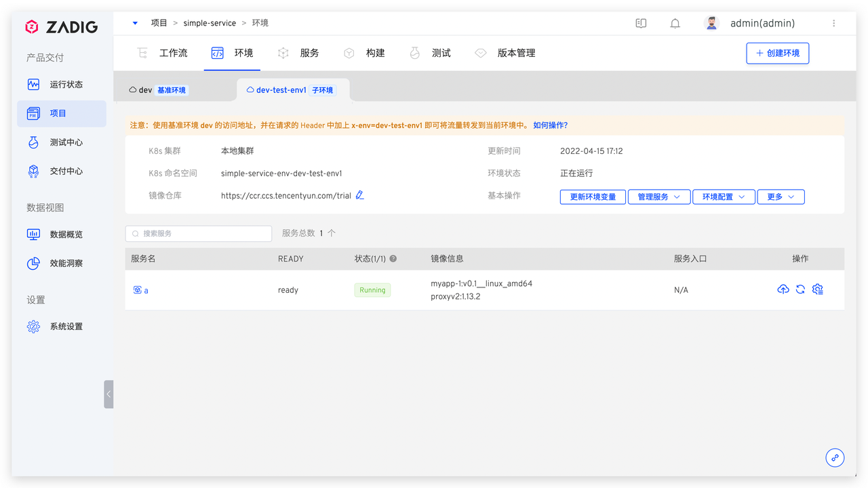Click the 更新环境变量 button

pos(593,197)
